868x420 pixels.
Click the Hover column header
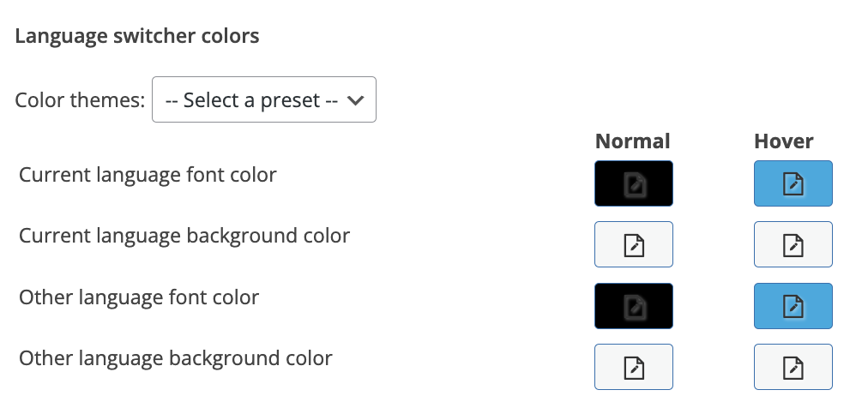783,141
